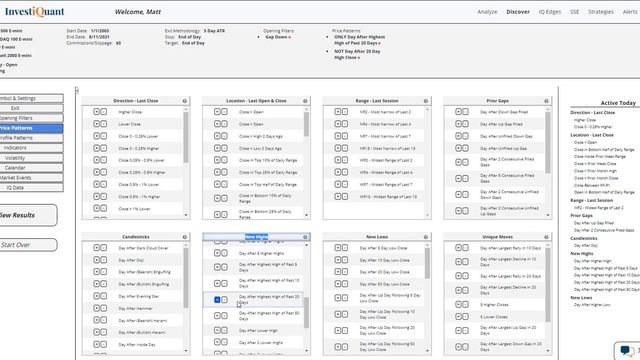Screen dimensions: 640x360
Task: Open info icon for New Lows panel
Action: 426,237
